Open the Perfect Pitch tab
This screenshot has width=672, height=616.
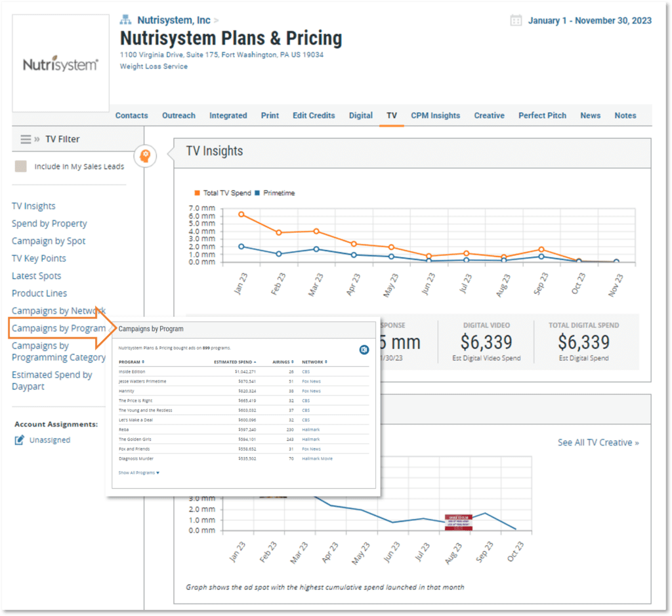pos(542,115)
